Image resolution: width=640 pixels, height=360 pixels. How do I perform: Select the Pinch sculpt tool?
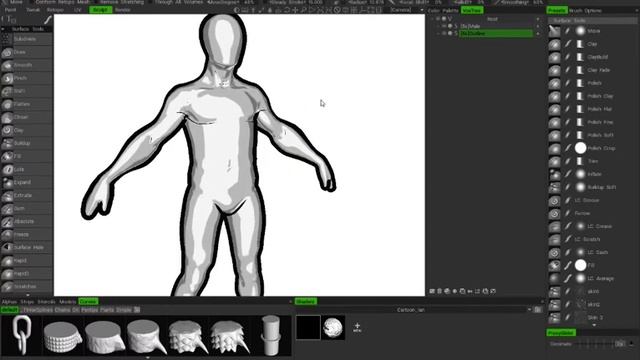pos(27,78)
